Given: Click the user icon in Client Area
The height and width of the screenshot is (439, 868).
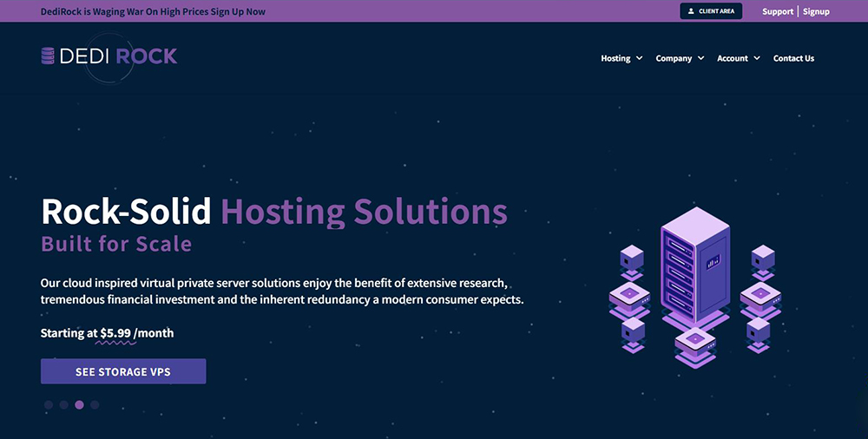Looking at the screenshot, I should (691, 11).
